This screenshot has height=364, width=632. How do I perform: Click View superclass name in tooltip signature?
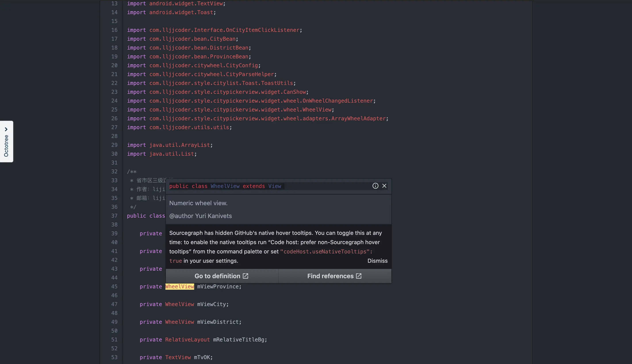click(x=274, y=186)
